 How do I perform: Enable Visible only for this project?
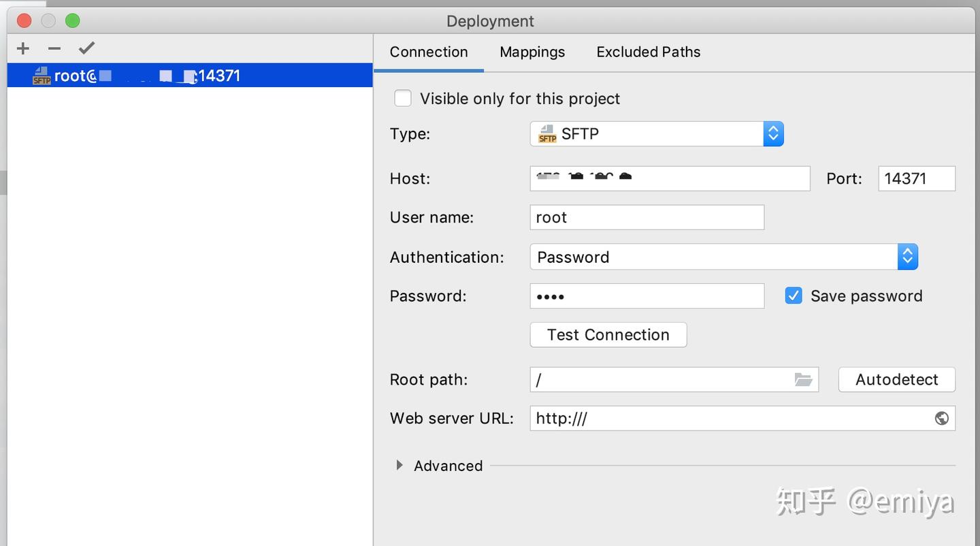[x=403, y=99]
